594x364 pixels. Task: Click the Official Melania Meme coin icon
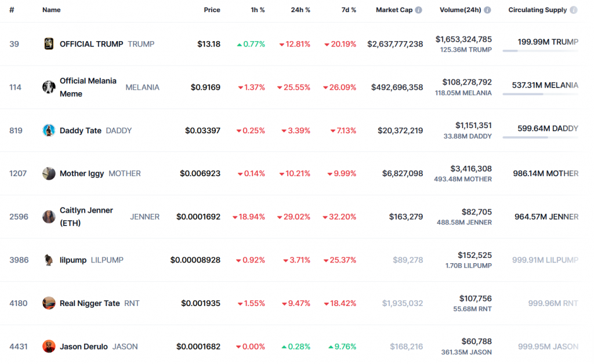click(49, 87)
